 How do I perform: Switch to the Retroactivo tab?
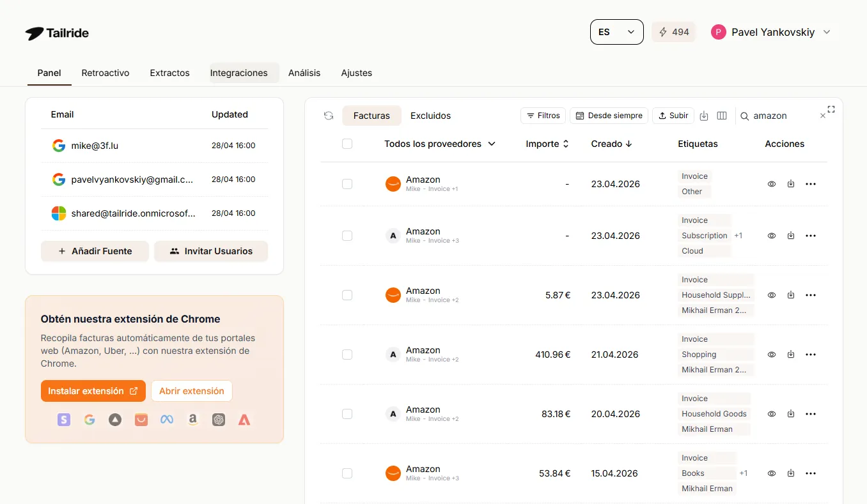105,73
